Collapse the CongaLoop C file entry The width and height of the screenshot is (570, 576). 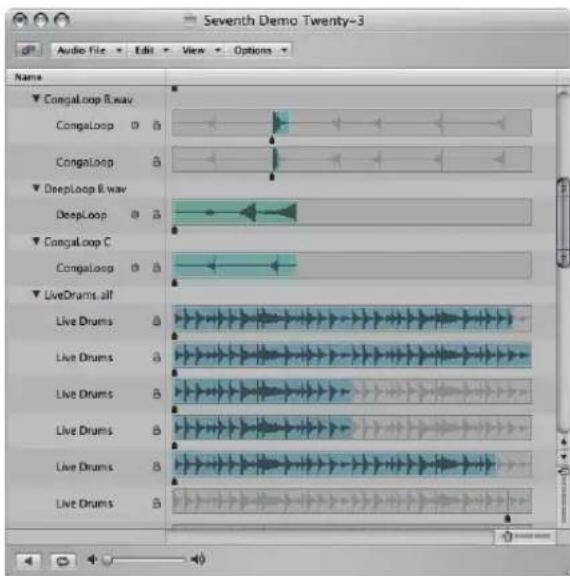pyautogui.click(x=36, y=241)
